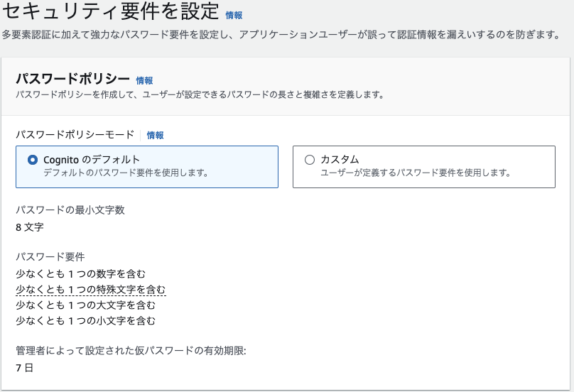Select the Cognito のデフォルト radio button

tap(33, 160)
